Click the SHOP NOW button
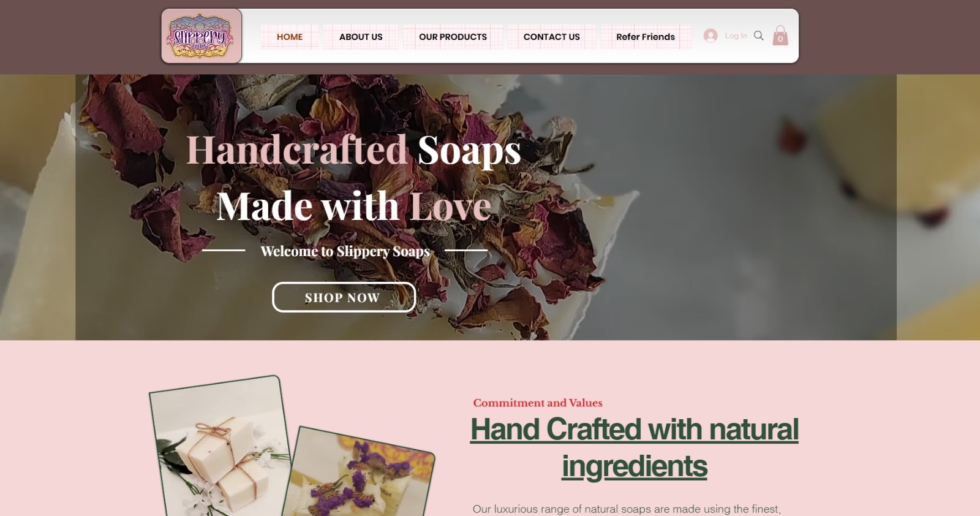 tap(344, 297)
